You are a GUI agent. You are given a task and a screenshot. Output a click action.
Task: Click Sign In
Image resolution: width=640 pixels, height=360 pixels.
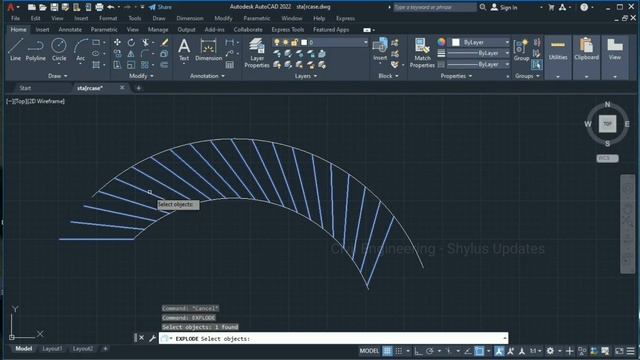coord(504,7)
